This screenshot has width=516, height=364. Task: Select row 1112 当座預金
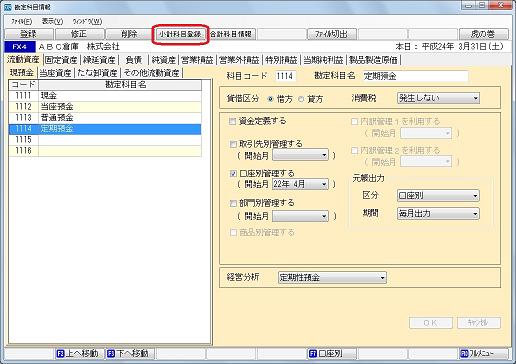tap(105, 107)
